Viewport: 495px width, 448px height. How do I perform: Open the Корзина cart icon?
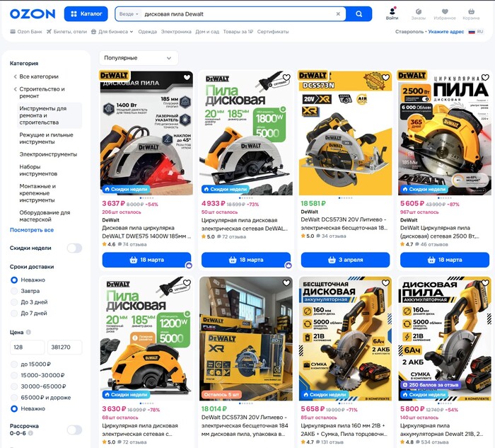coord(471,13)
